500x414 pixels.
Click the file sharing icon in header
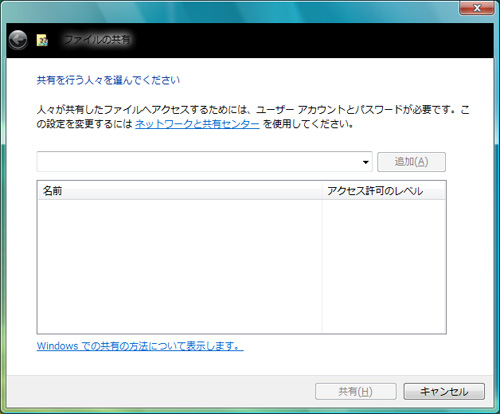[x=42, y=40]
